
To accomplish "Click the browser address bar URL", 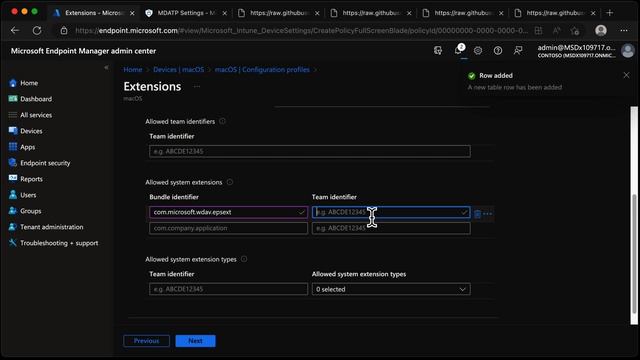I will tap(301, 31).
